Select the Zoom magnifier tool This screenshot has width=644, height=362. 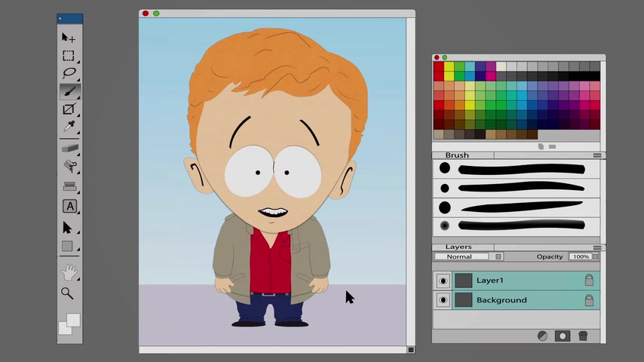tap(67, 293)
